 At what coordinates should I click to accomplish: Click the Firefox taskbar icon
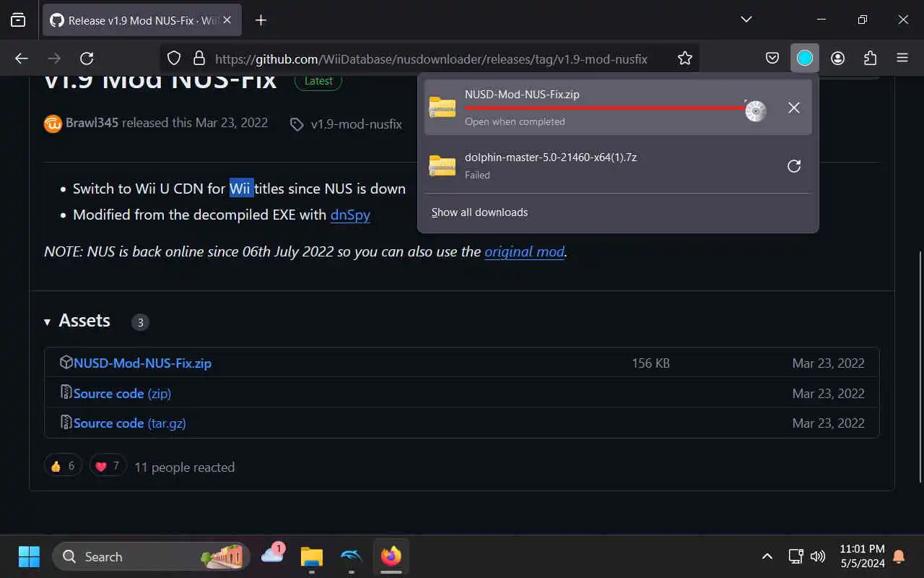391,556
